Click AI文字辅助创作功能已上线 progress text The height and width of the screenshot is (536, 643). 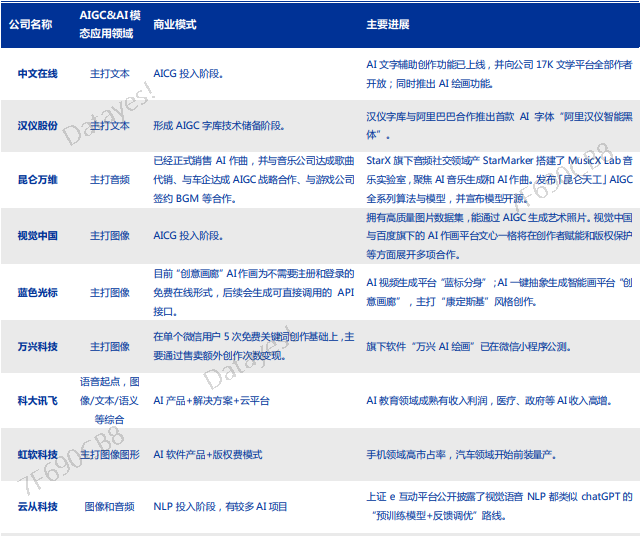click(x=499, y=74)
